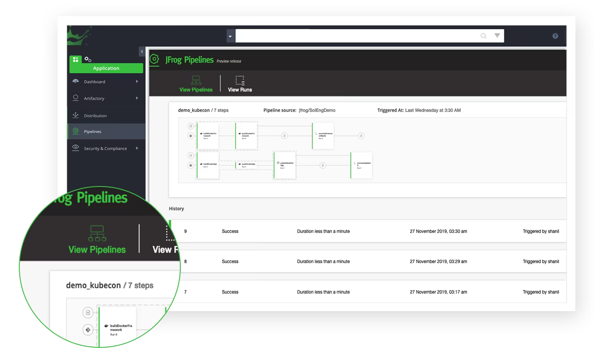Click git resource icon feeding buildDockerFramework

point(190,136)
